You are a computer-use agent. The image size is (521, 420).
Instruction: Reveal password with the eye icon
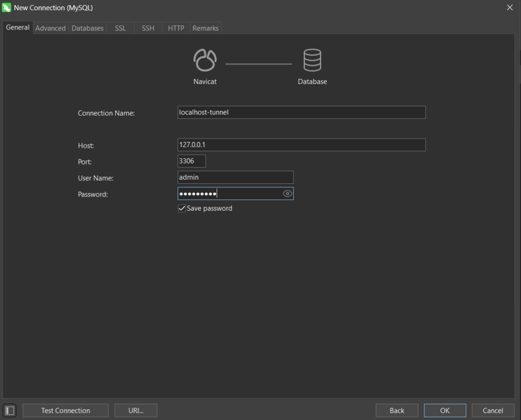pos(287,193)
